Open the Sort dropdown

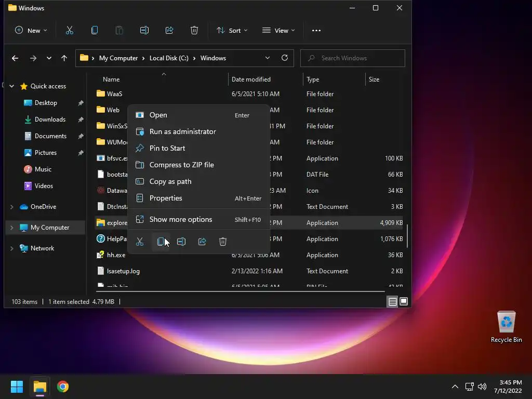(232, 30)
